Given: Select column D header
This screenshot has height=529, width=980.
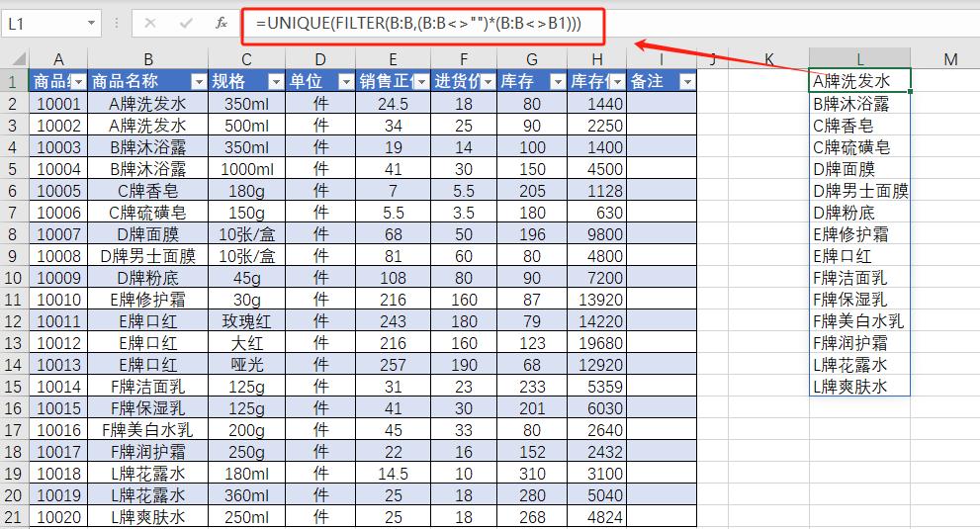Looking at the screenshot, I should coord(320,59).
